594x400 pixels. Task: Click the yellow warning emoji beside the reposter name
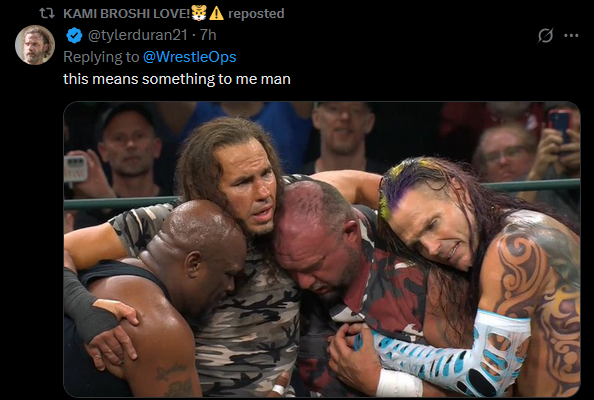(216, 13)
